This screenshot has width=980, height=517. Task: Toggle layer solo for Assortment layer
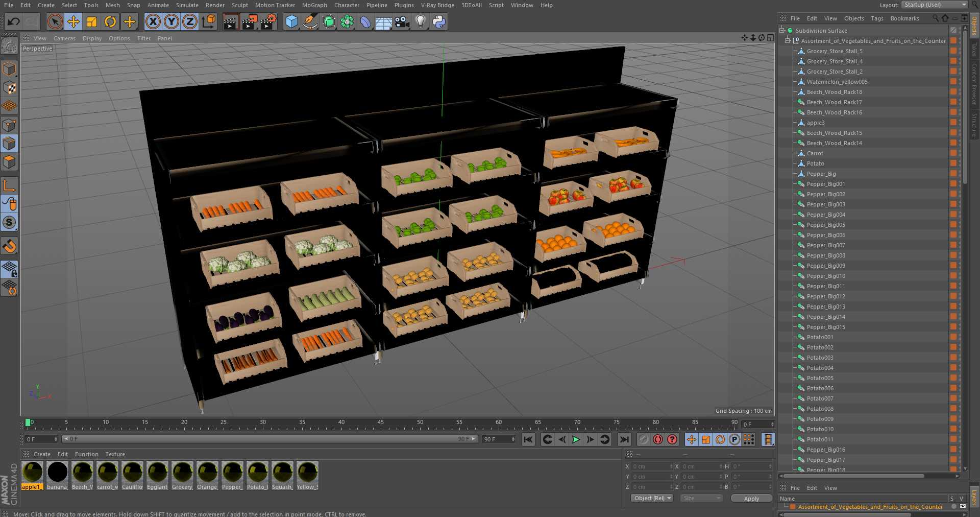[x=953, y=507]
